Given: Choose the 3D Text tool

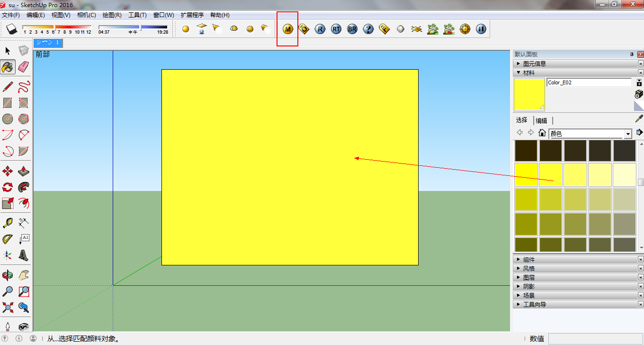Looking at the screenshot, I should (24, 255).
